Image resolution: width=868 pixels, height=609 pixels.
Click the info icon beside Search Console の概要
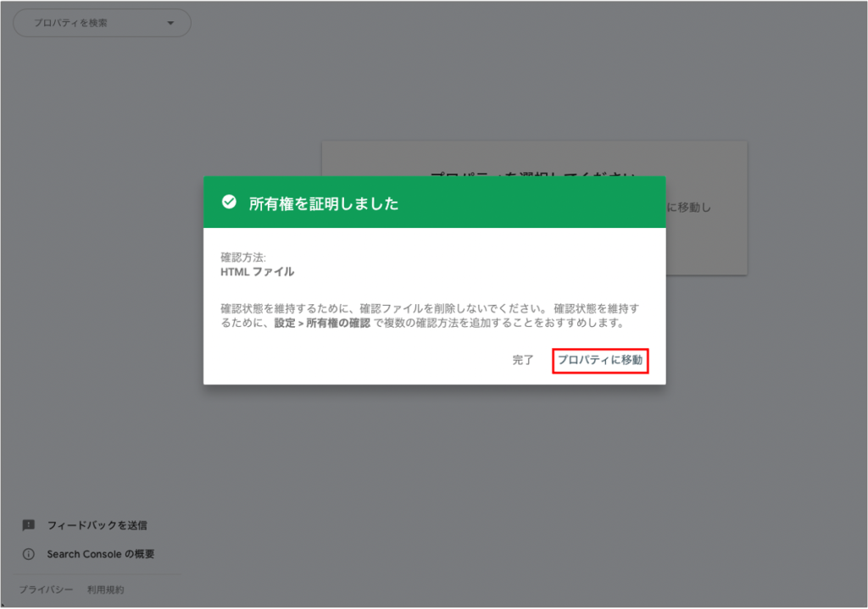tap(28, 554)
